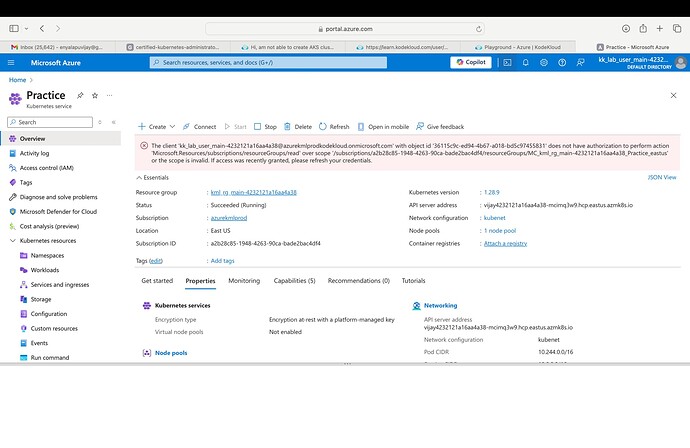Image resolution: width=690 pixels, height=448 pixels.
Task: Open the Create dropdown
Action: click(157, 127)
